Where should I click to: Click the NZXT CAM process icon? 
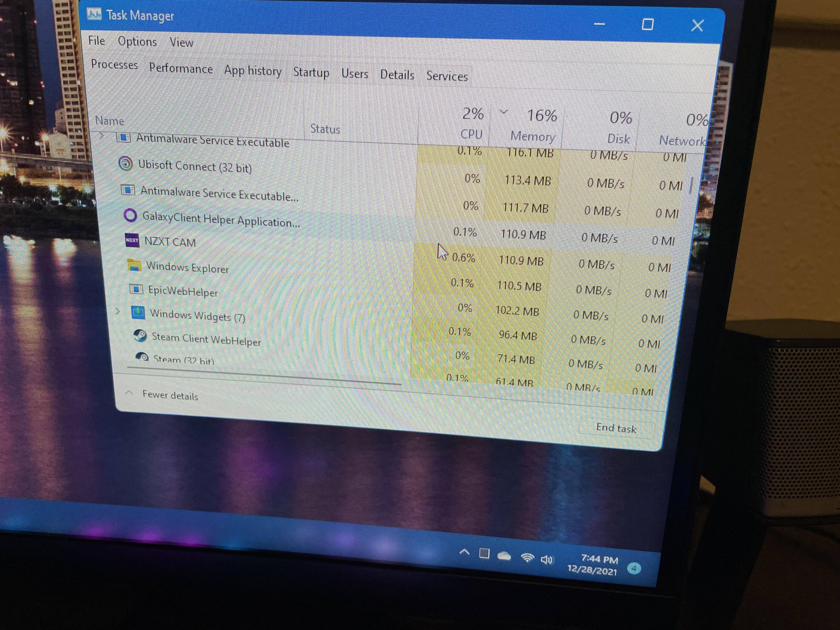(x=132, y=240)
